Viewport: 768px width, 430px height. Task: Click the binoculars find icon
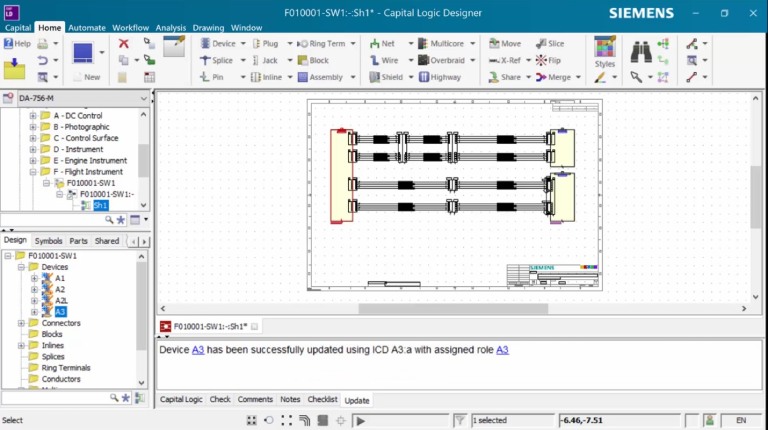pos(641,48)
